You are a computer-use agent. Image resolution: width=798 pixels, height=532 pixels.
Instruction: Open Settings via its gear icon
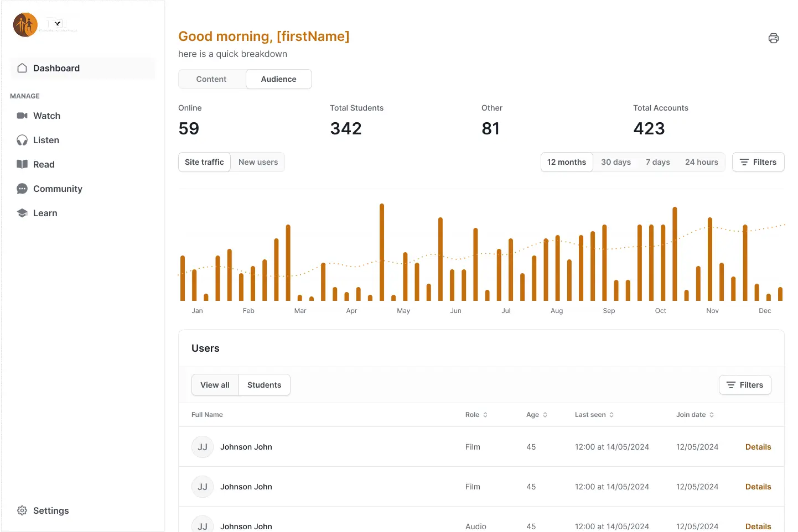coord(22,510)
